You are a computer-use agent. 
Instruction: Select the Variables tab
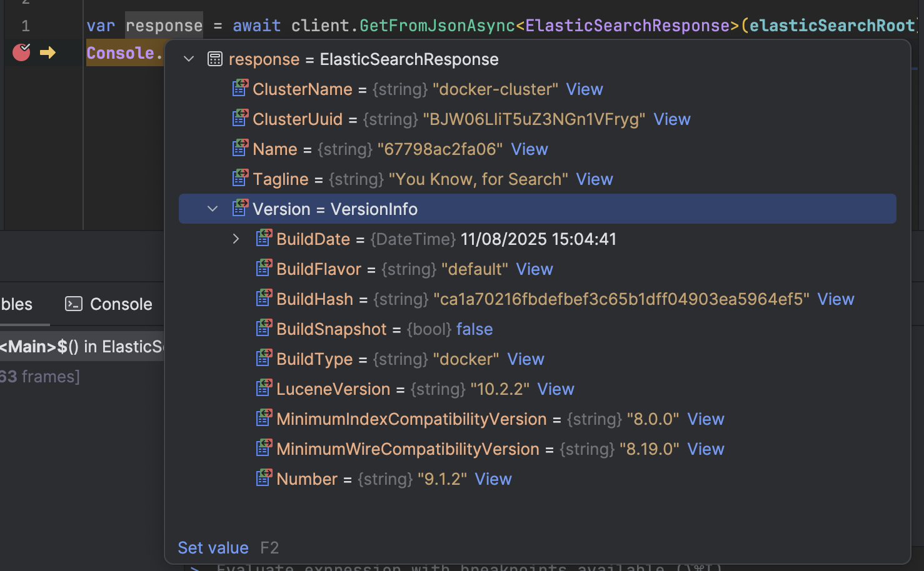(16, 304)
